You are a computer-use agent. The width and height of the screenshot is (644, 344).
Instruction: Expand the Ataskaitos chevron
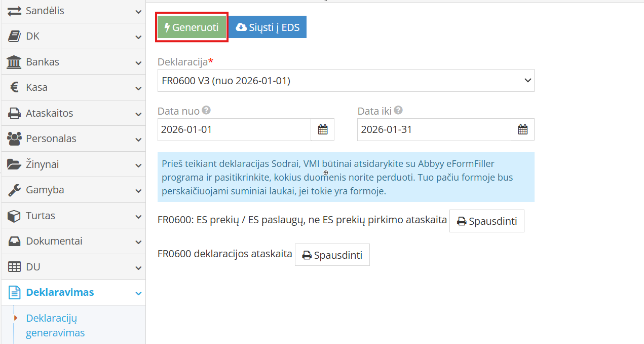tap(138, 114)
